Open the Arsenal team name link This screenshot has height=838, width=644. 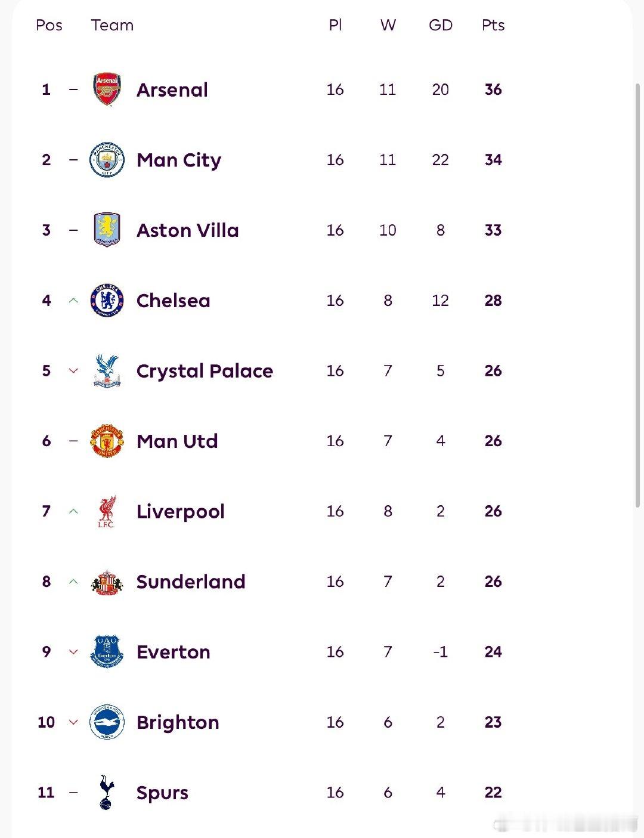tap(172, 89)
